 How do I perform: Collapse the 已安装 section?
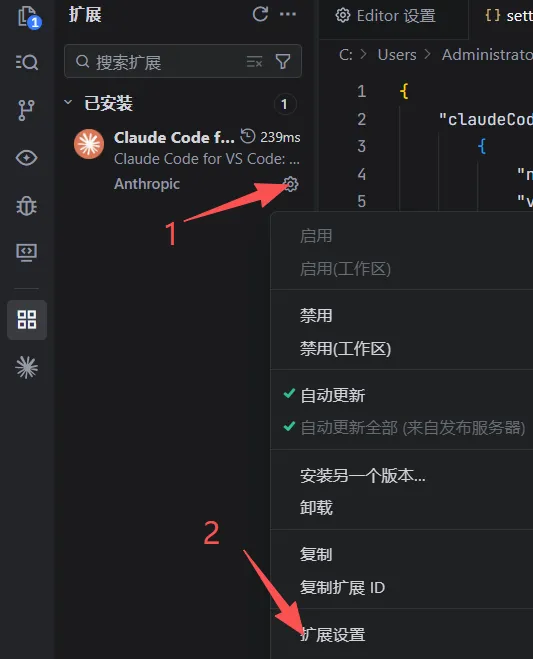tap(68, 103)
